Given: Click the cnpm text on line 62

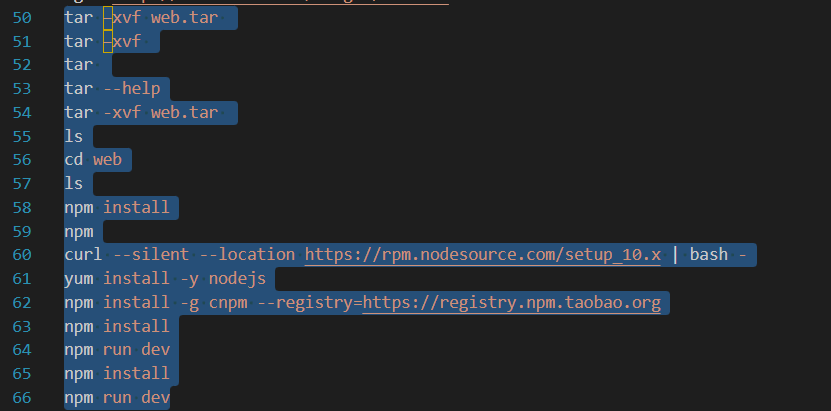Looking at the screenshot, I should pyautogui.click(x=223, y=302).
